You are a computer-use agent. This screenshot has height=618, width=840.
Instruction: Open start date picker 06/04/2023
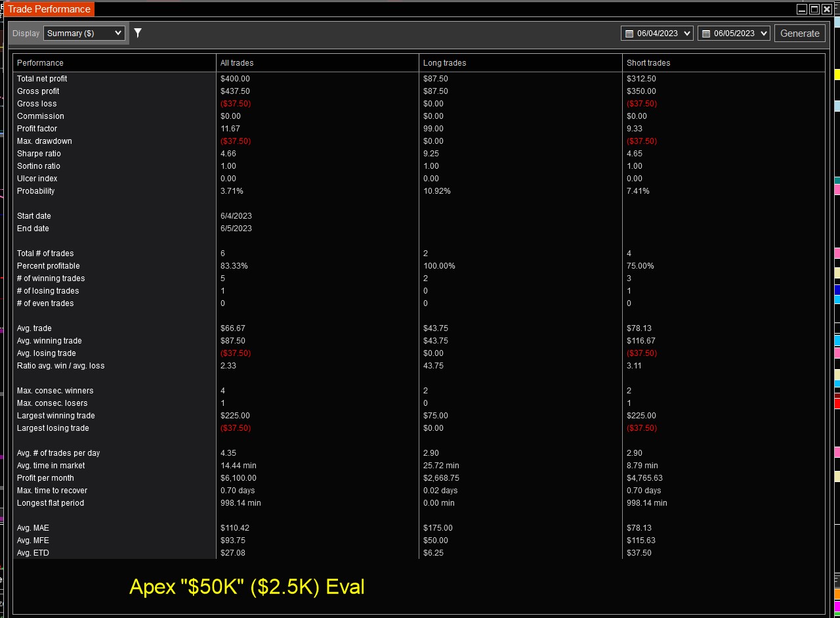(657, 33)
